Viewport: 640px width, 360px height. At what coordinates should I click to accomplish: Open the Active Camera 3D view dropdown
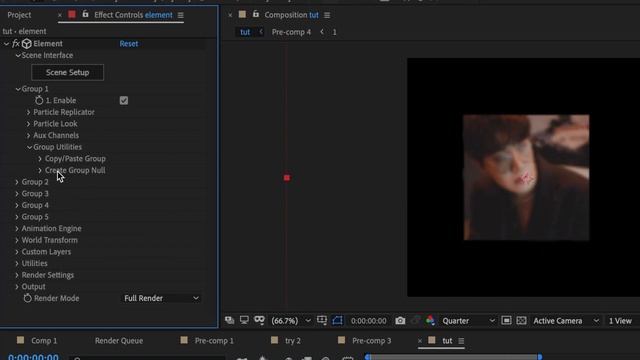pyautogui.click(x=566, y=321)
